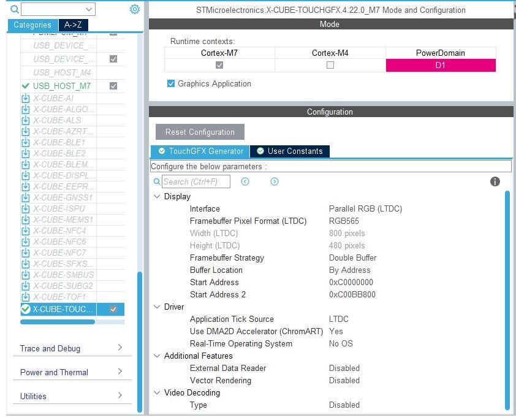The width and height of the screenshot is (516, 420).
Task: Click download icon beside X-CUBE-ALGO
Action: point(25,109)
